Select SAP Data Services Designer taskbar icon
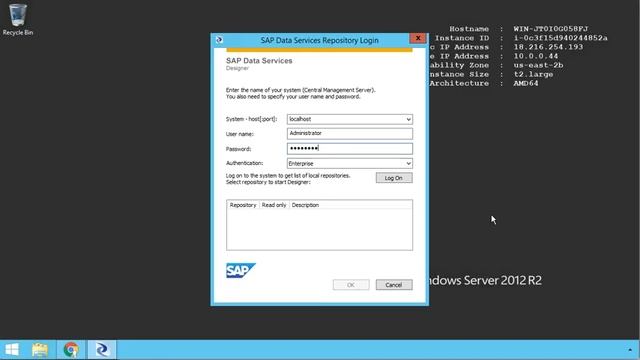This screenshot has width=640, height=360. pyautogui.click(x=102, y=350)
